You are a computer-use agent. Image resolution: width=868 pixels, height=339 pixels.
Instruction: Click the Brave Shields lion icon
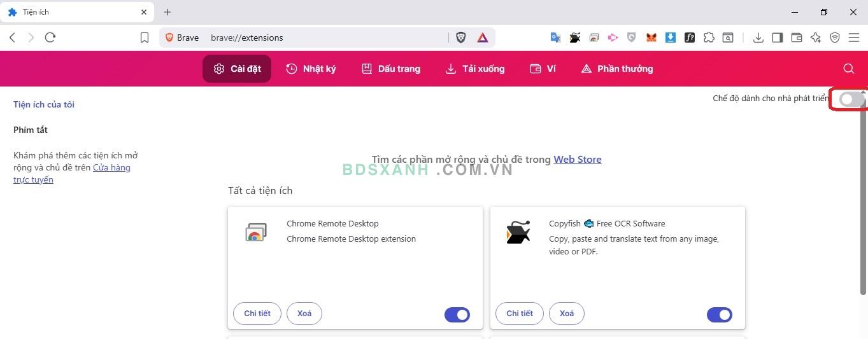point(461,38)
